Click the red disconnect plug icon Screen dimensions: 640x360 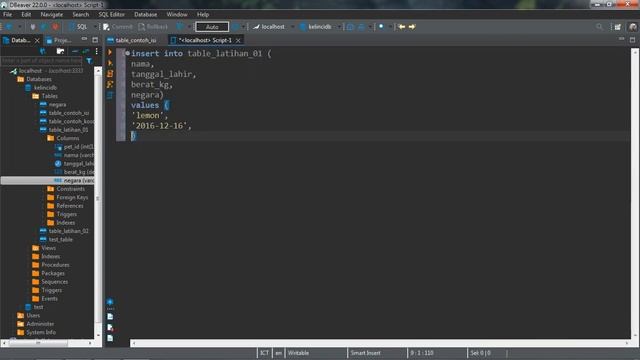pyautogui.click(x=55, y=27)
